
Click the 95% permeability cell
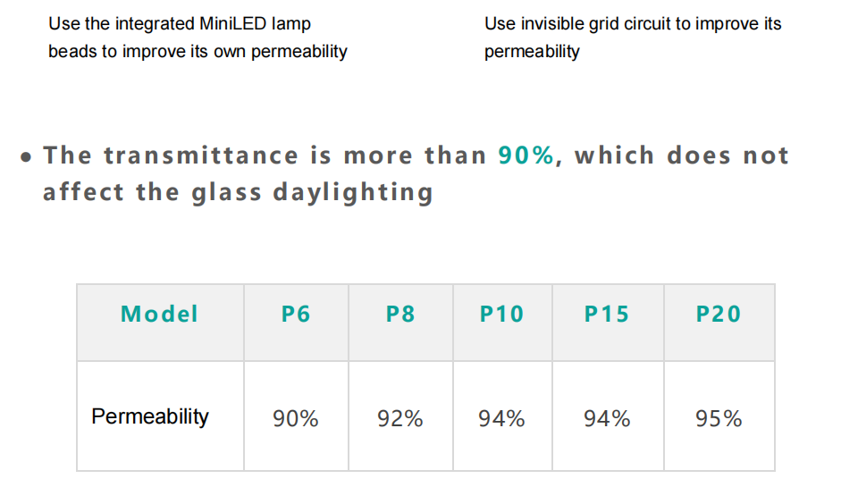(719, 418)
